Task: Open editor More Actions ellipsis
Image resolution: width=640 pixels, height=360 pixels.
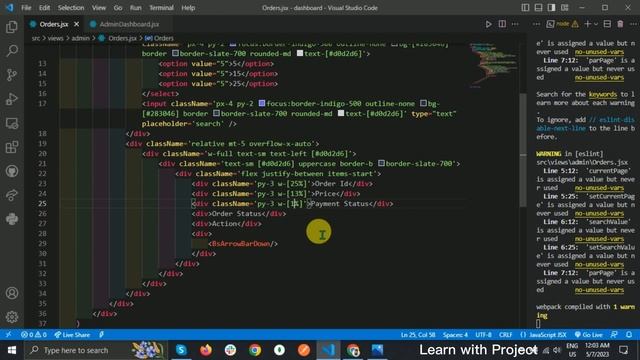Action: pos(516,24)
